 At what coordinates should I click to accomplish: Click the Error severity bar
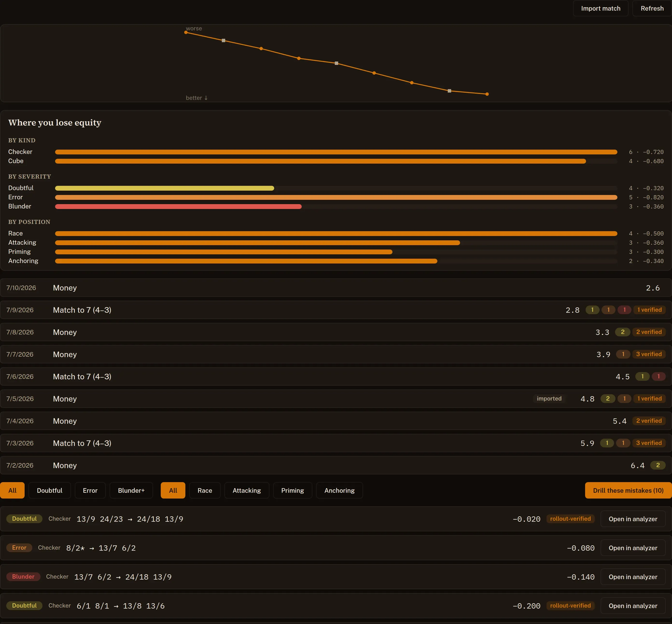pyautogui.click(x=336, y=197)
